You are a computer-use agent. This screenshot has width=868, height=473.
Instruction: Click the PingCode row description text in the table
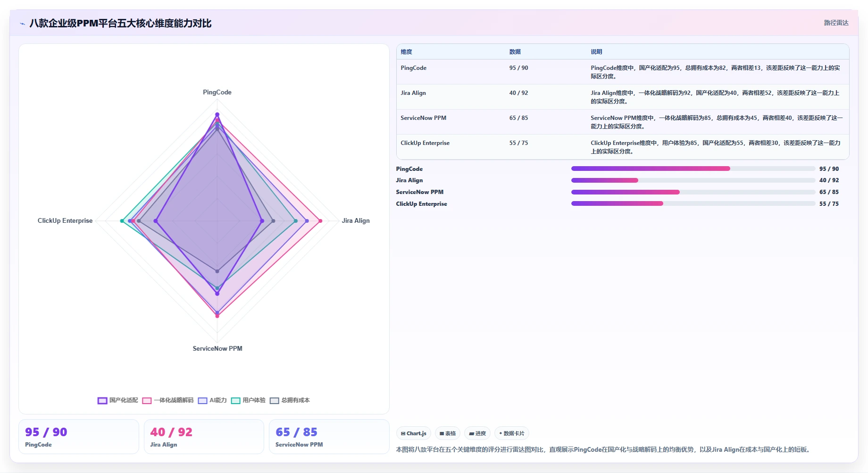[x=715, y=72]
